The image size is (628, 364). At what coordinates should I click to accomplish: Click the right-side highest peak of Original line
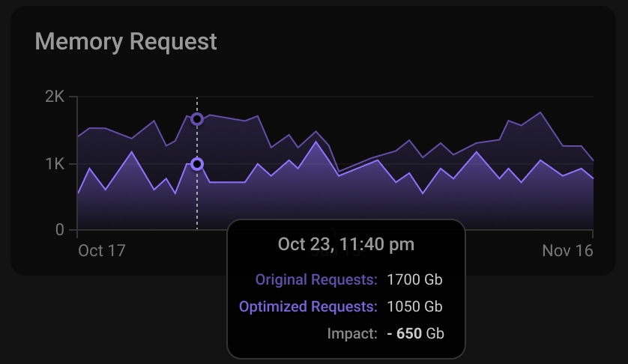(x=540, y=112)
